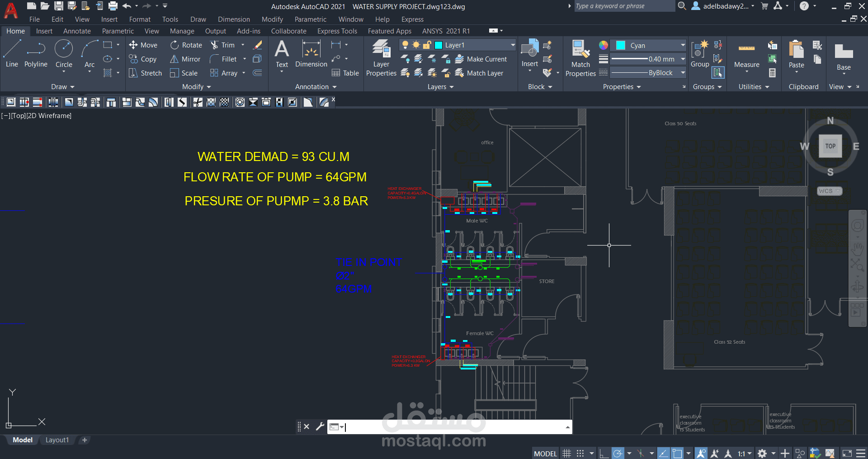Click the Erase tool icon
Viewport: 868px width, 459px height.
pos(257,45)
